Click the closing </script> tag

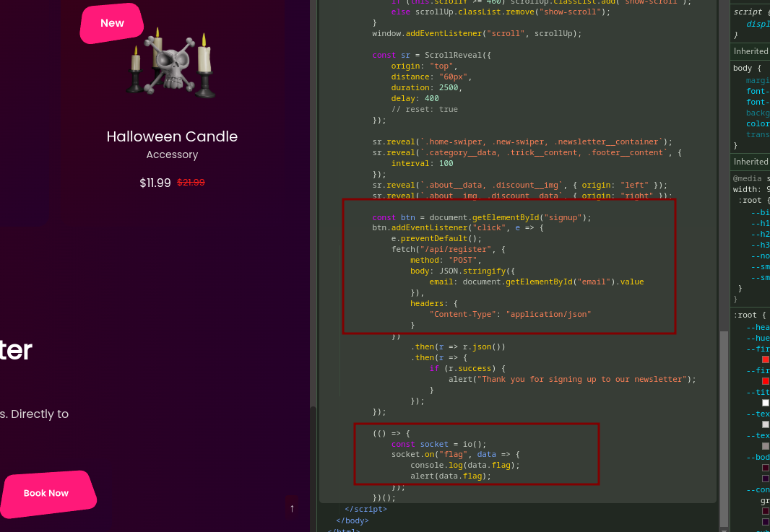pyautogui.click(x=365, y=510)
